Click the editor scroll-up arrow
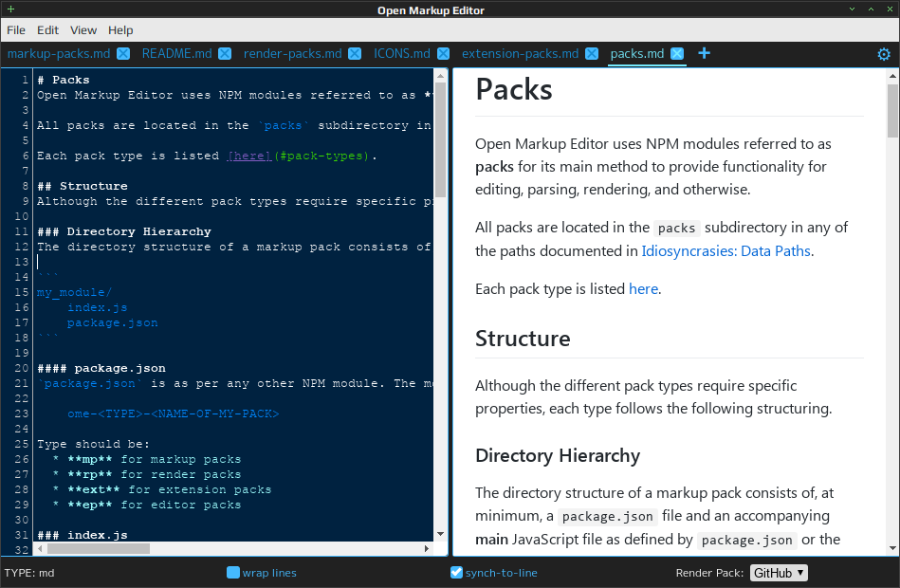Image resolution: width=900 pixels, height=588 pixels. pos(440,75)
